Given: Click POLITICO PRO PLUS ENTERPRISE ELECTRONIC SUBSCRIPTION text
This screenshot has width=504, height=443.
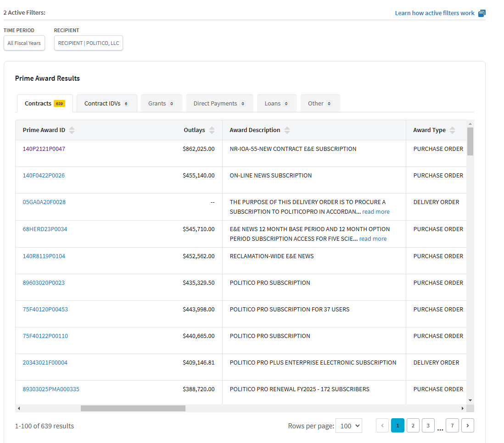Looking at the screenshot, I should [x=313, y=363].
